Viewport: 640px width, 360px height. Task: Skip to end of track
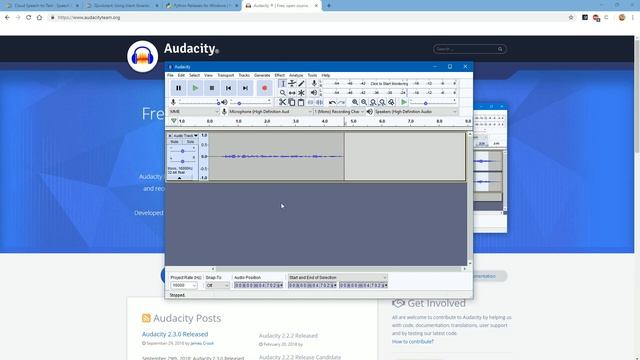coord(245,88)
